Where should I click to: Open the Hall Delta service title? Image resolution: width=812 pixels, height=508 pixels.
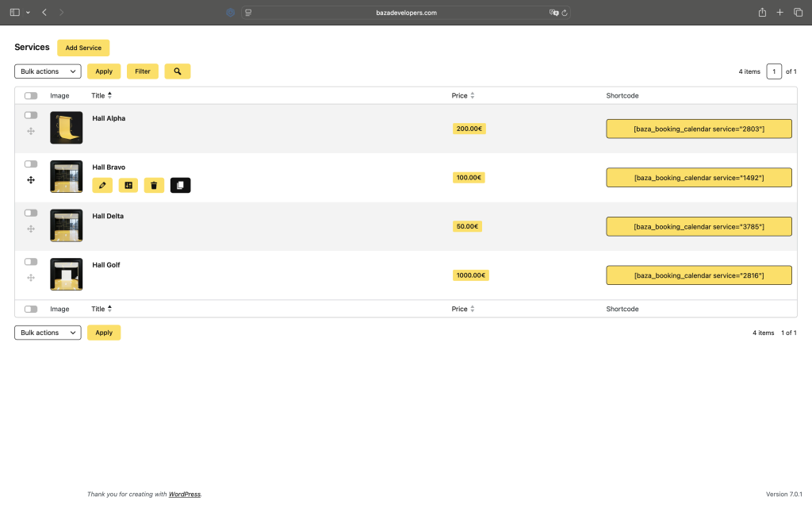click(108, 216)
